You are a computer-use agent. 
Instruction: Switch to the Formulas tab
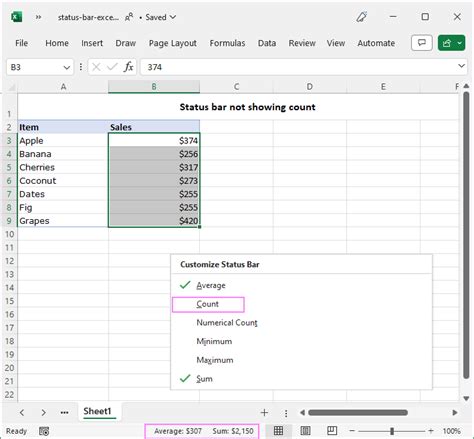[227, 43]
